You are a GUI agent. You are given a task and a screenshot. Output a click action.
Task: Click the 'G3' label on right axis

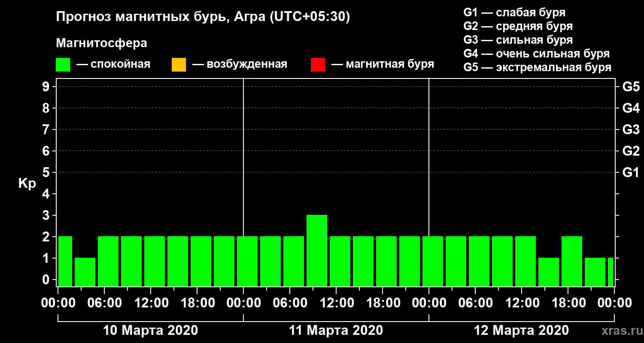(x=631, y=129)
